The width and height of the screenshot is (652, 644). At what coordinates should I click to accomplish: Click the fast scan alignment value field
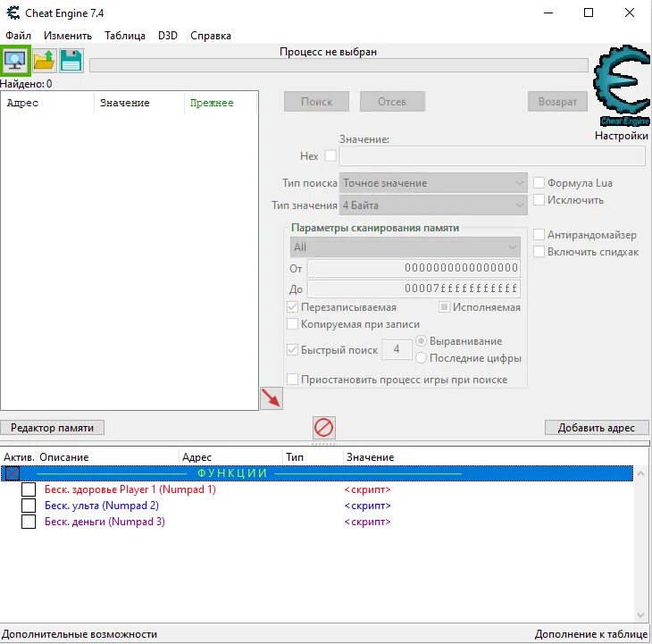397,349
